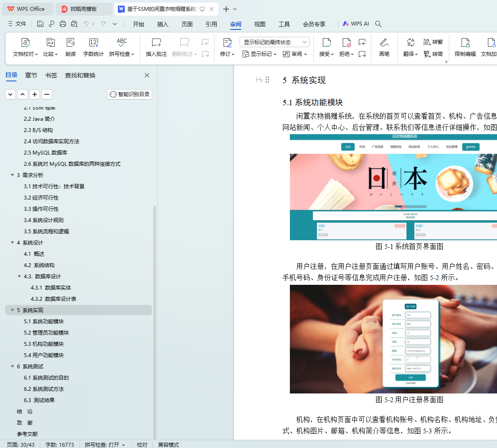Screen dimensions: 497x448
Task: Switch to 找稻壳模板 tab
Action: point(84,9)
